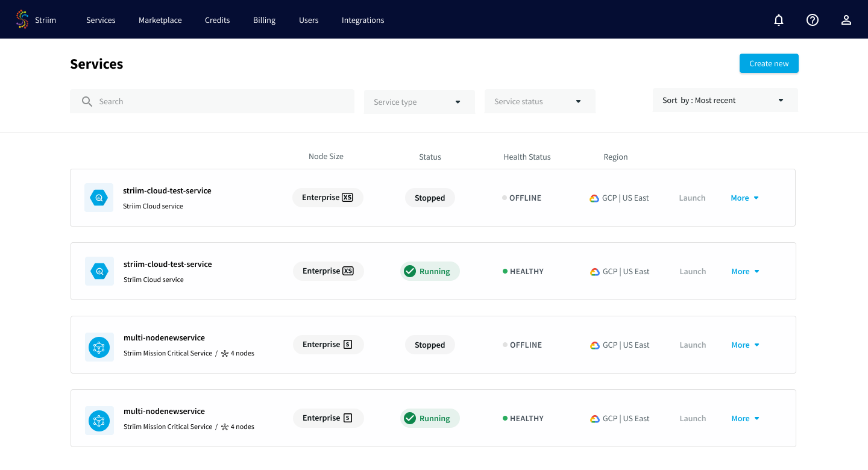The image size is (868, 470).
Task: Click the Services page heading
Action: point(96,64)
